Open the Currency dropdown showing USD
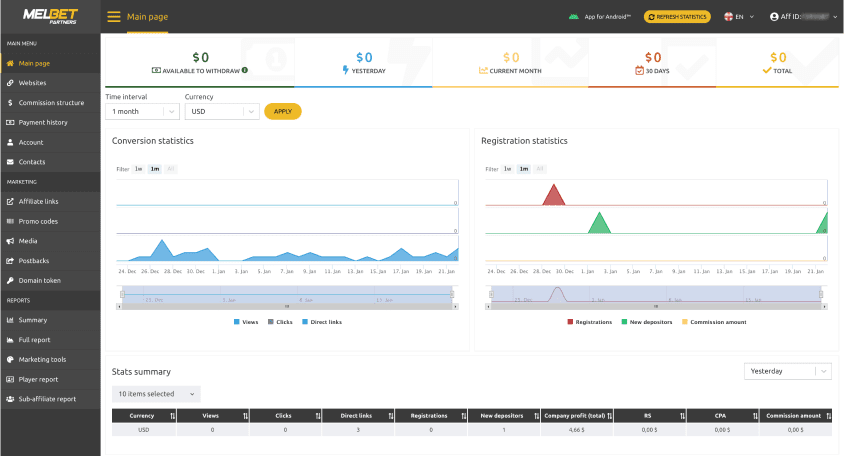 (x=221, y=111)
